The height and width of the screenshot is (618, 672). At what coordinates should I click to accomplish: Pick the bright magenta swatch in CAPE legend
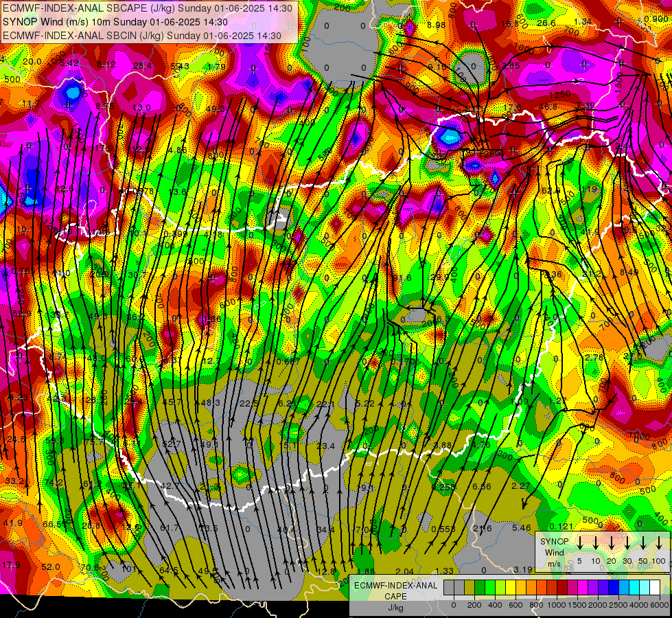pyautogui.click(x=583, y=588)
